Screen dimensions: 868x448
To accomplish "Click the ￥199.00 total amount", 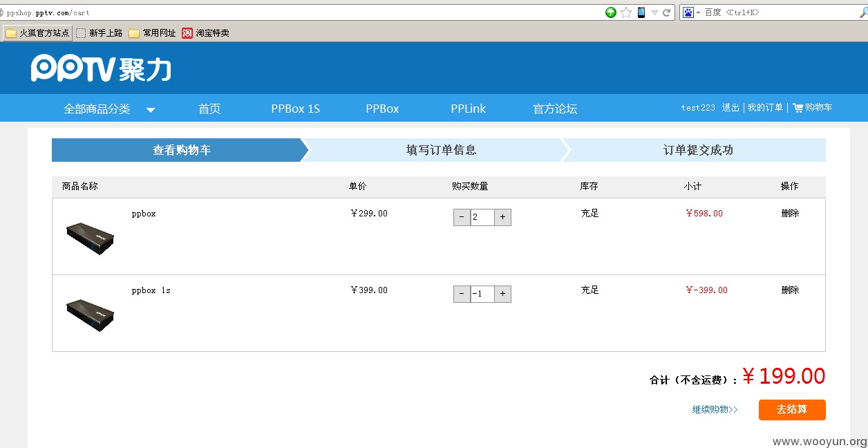I will click(x=784, y=376).
